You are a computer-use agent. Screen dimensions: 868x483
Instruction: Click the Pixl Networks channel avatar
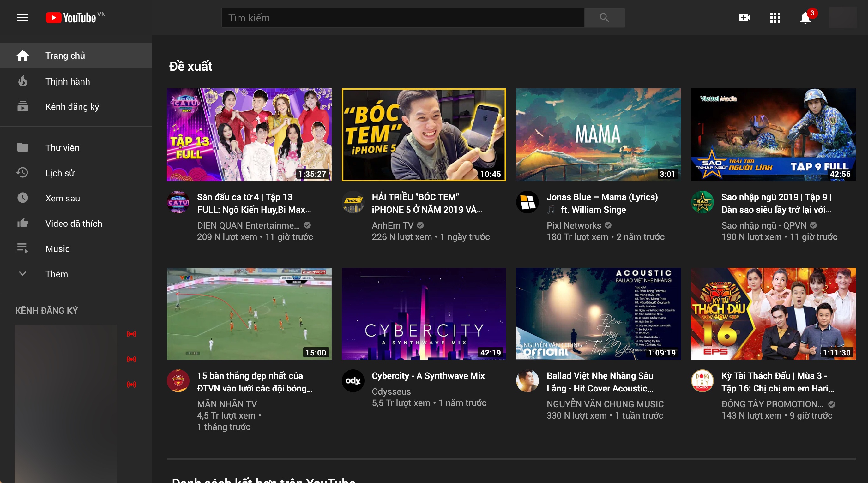click(x=527, y=202)
